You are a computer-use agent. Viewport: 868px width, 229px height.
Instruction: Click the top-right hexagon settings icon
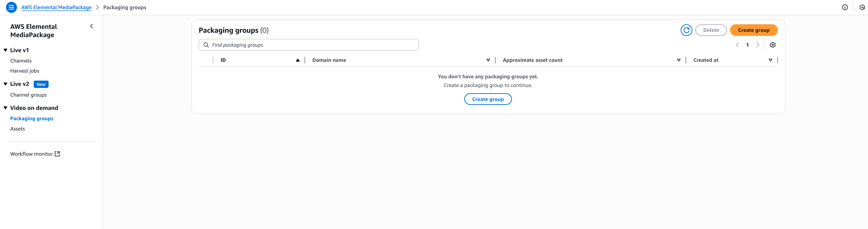click(x=862, y=7)
